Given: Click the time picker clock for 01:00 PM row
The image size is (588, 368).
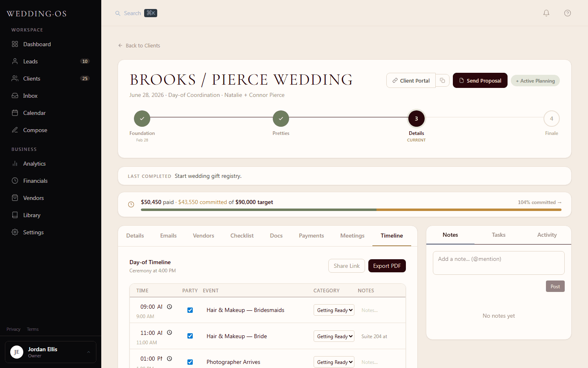Looking at the screenshot, I should [169, 359].
